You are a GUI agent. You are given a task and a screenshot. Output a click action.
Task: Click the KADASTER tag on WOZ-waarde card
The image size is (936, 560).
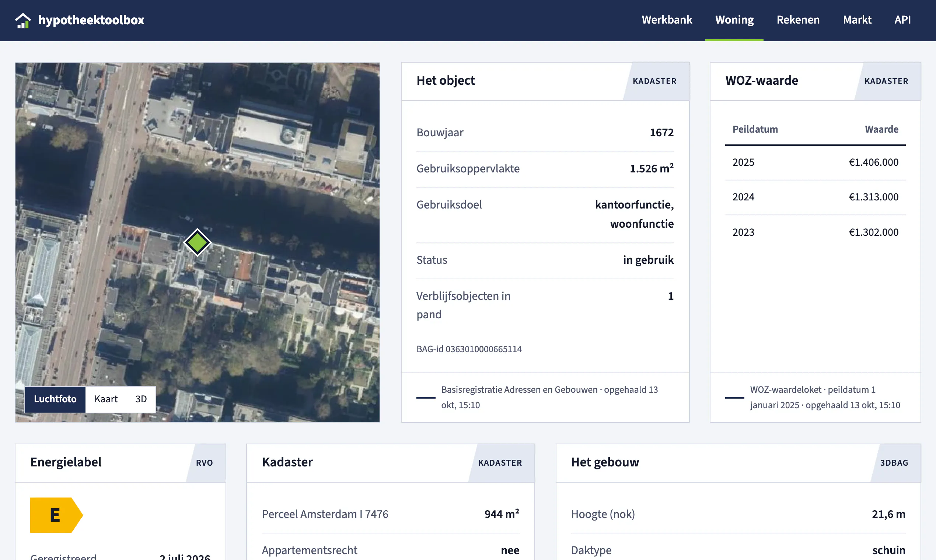pos(886,81)
